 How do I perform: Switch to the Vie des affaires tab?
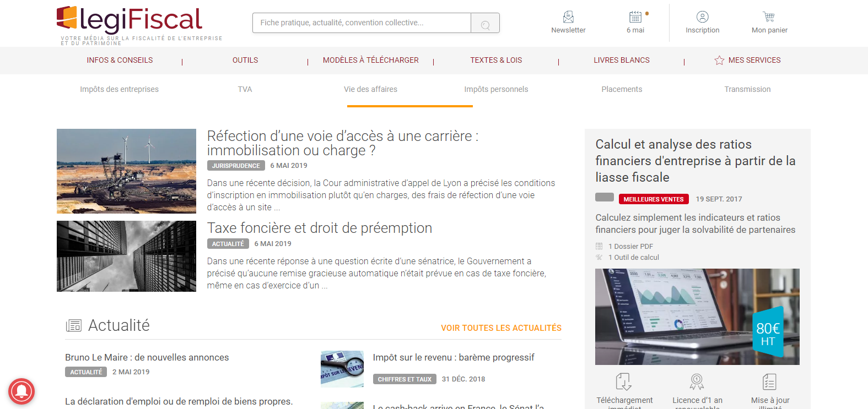point(370,89)
